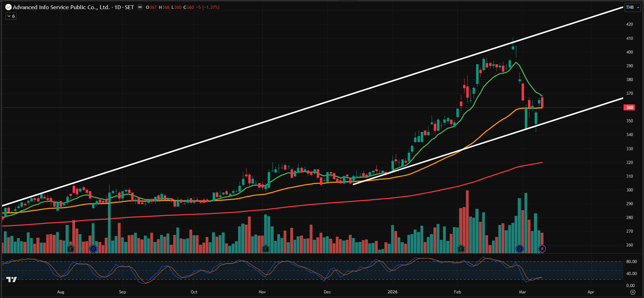Click the Advanced Info Service symbol logo
This screenshot has width=644, height=298.
(x=8, y=7)
